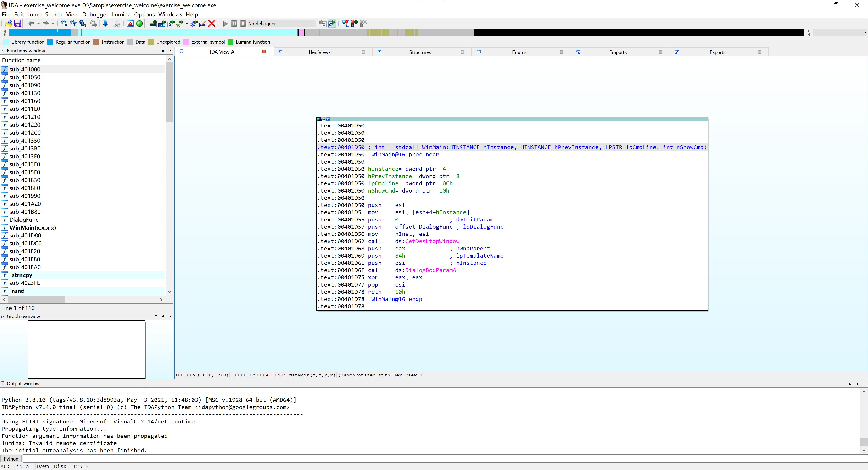Click the blue down arrow jump icon
The width and height of the screenshot is (868, 470).
click(x=106, y=23)
